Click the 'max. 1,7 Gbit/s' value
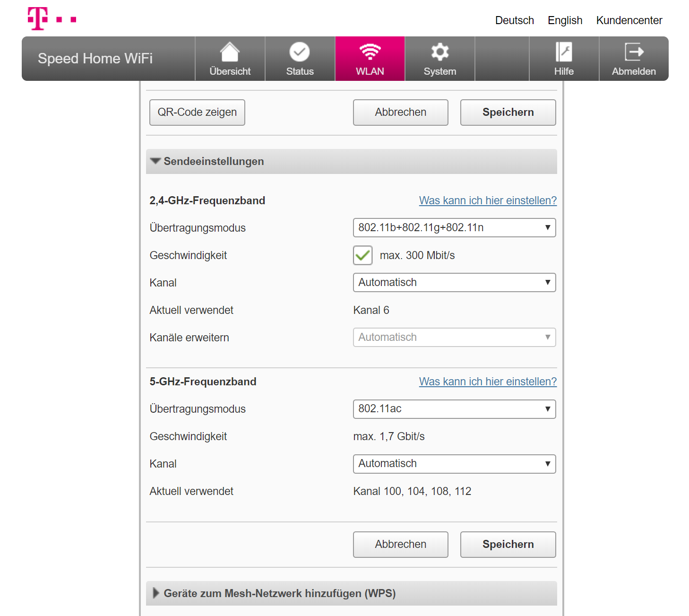The width and height of the screenshot is (689, 616). point(389,436)
